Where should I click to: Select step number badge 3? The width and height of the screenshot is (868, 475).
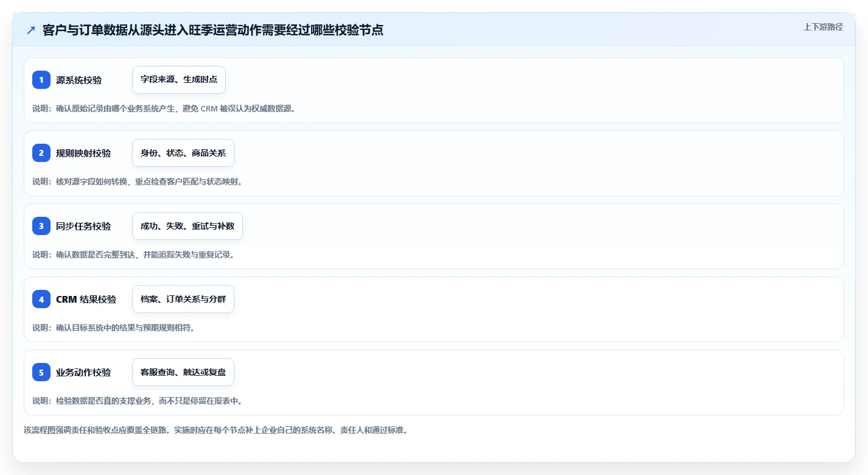point(41,226)
